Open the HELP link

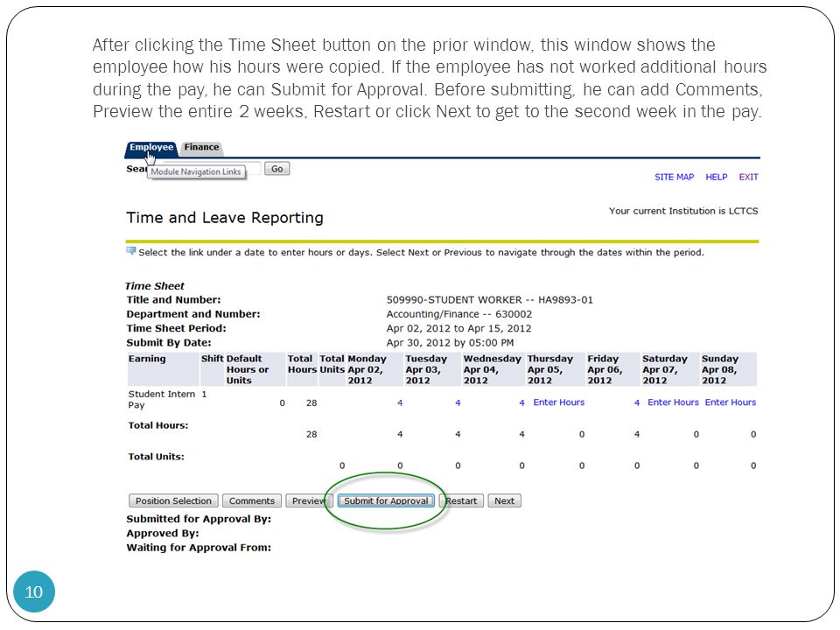(x=717, y=177)
